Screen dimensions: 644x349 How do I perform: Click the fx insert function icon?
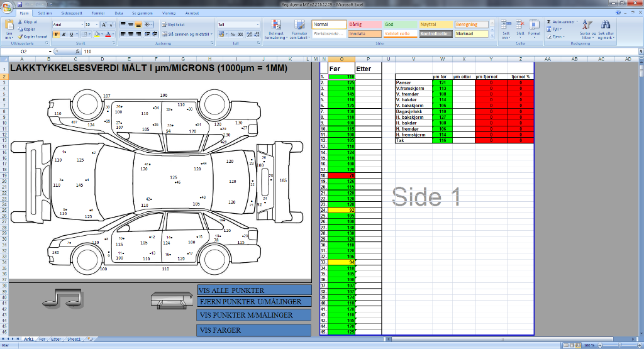click(x=77, y=52)
